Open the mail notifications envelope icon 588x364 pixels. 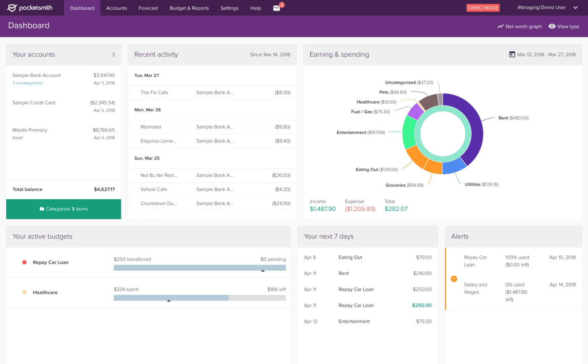point(276,8)
